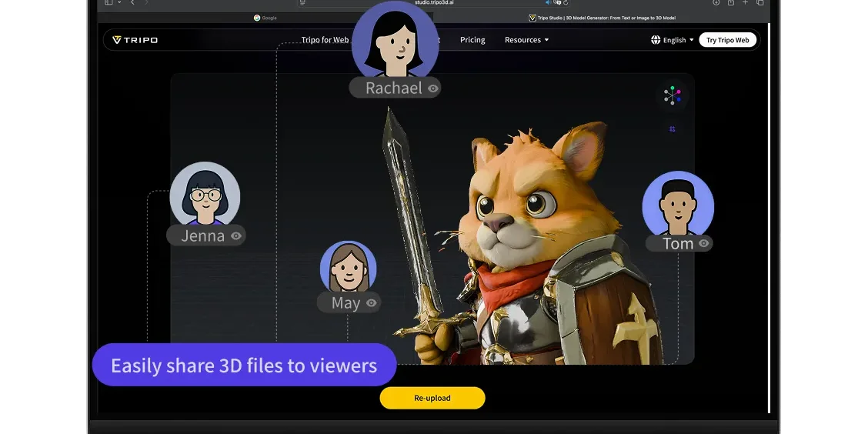Screen dimensions: 868x434
Task: Click the browser share icon
Action: pyautogui.click(x=731, y=2)
